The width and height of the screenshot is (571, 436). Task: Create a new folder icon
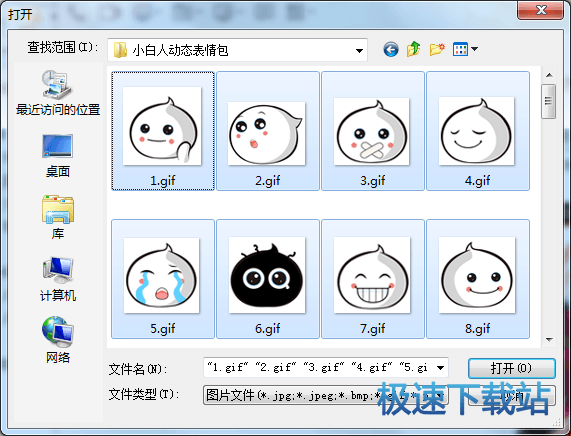click(437, 49)
